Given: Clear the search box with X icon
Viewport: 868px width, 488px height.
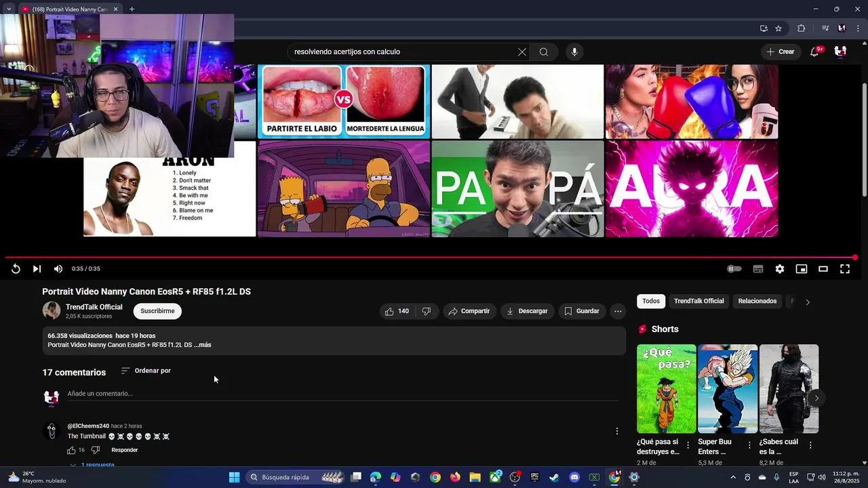Looking at the screenshot, I should 522,52.
